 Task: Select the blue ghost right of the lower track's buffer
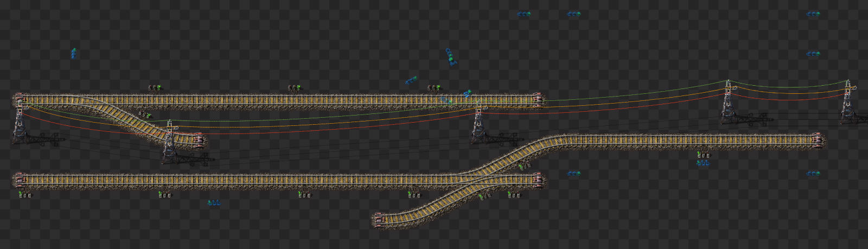pos(574,174)
